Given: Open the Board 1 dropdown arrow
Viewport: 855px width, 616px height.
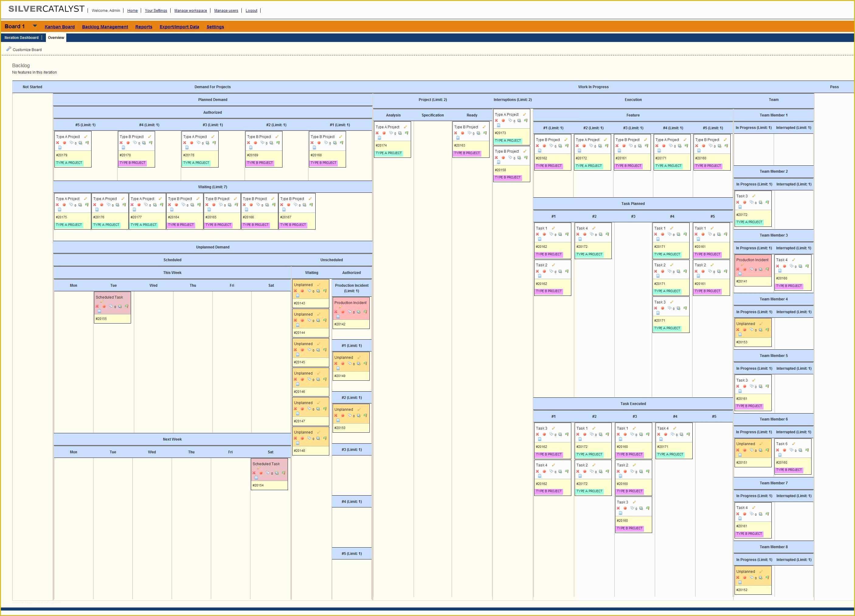Looking at the screenshot, I should [35, 26].
